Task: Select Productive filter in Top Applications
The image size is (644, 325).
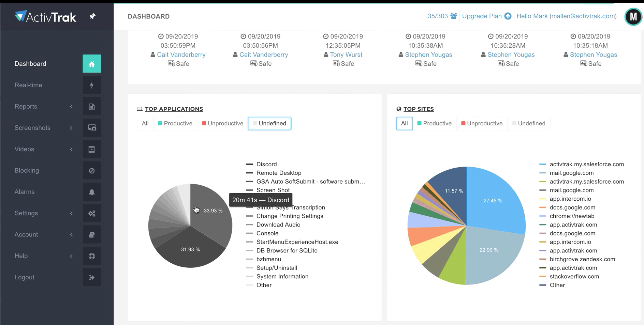Action: [175, 123]
